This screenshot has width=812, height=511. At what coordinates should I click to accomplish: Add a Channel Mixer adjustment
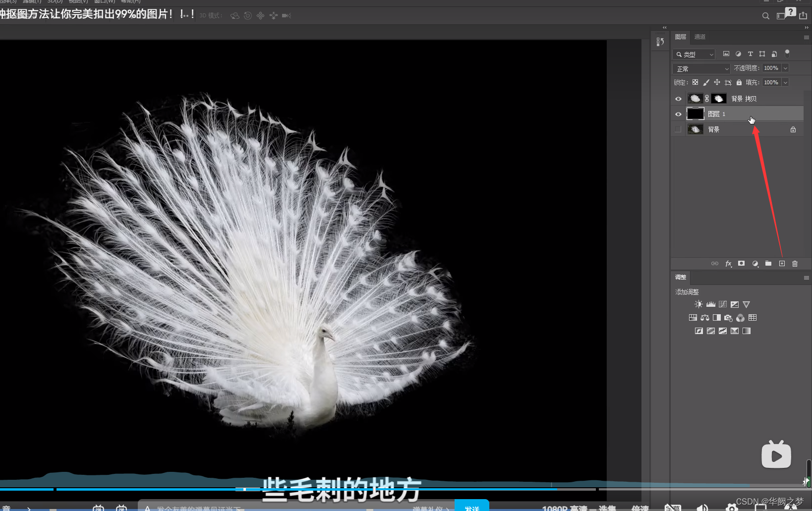[x=740, y=318]
